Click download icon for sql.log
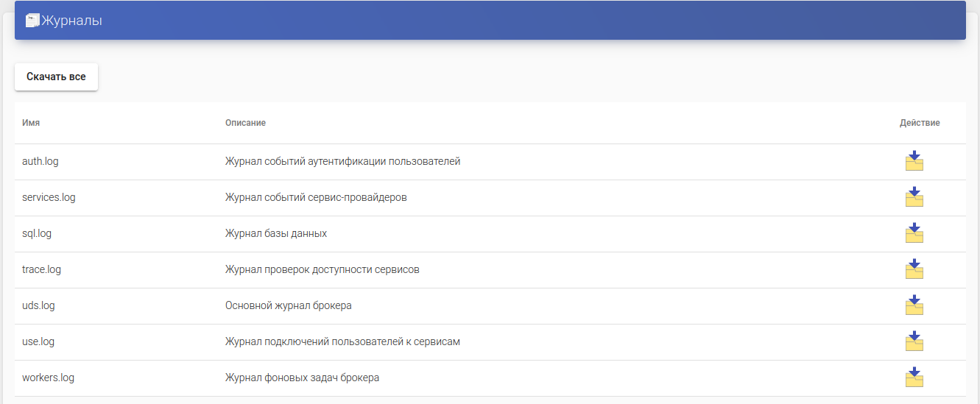The image size is (980, 404). coord(914,233)
